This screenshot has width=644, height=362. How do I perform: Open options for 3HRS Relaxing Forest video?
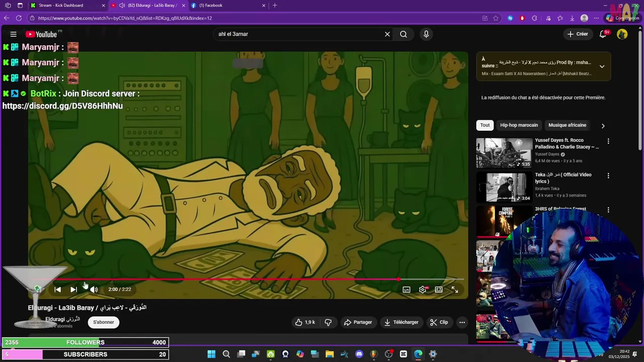(608, 210)
